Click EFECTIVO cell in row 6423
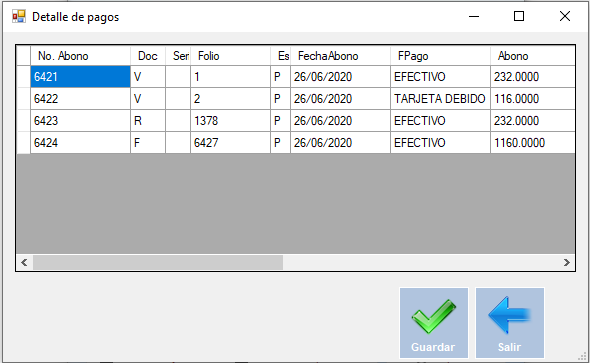The height and width of the screenshot is (363, 590). 440,121
